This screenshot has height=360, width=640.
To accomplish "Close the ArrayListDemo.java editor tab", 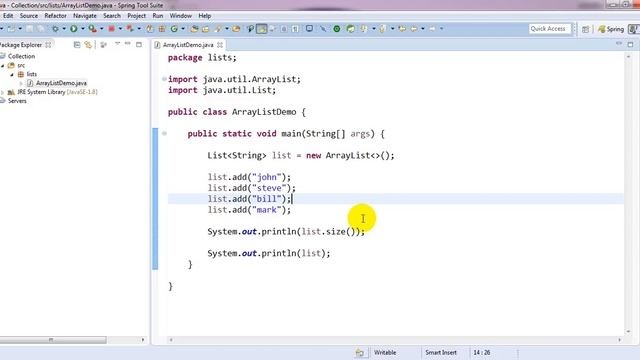I will coord(220,44).
